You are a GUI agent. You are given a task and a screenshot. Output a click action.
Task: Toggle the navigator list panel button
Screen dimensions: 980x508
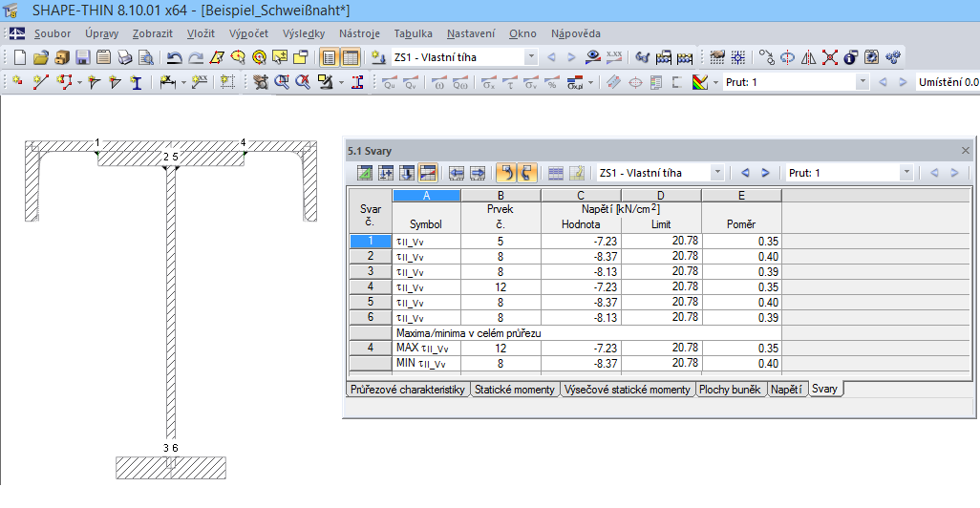[329, 57]
